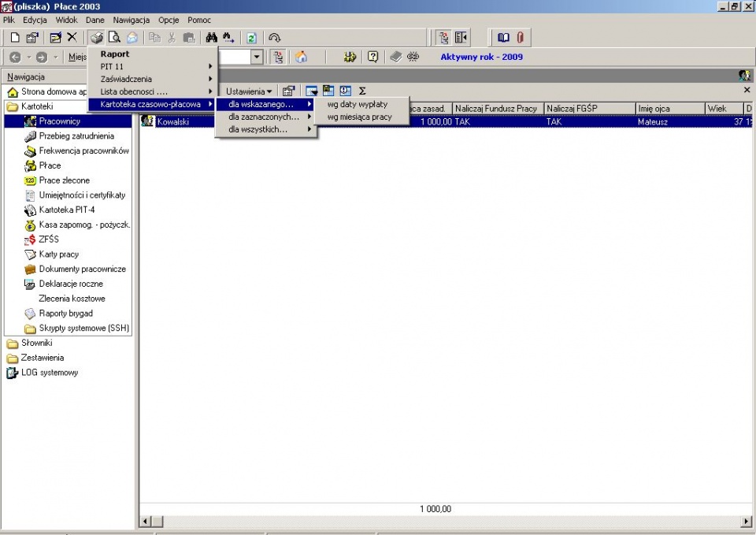The image size is (756, 535).
Task: Click Imię ojca column header
Action: pyautogui.click(x=670, y=109)
